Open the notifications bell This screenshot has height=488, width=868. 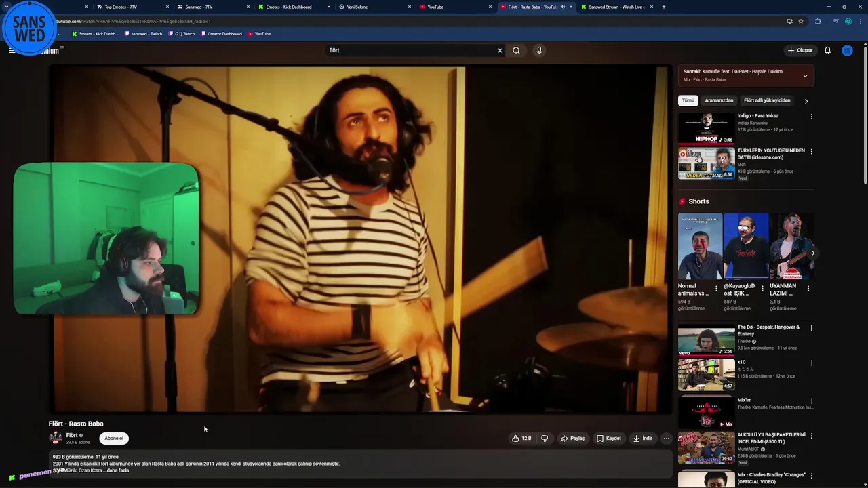827,50
